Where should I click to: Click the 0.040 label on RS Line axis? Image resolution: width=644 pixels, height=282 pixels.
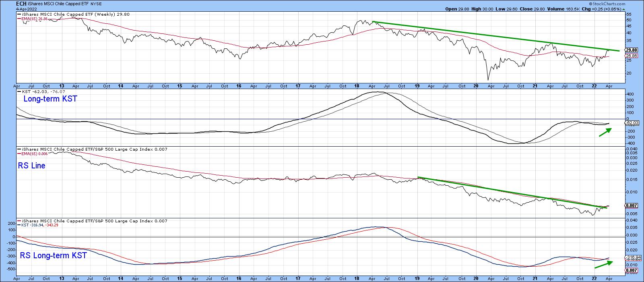tap(631, 149)
